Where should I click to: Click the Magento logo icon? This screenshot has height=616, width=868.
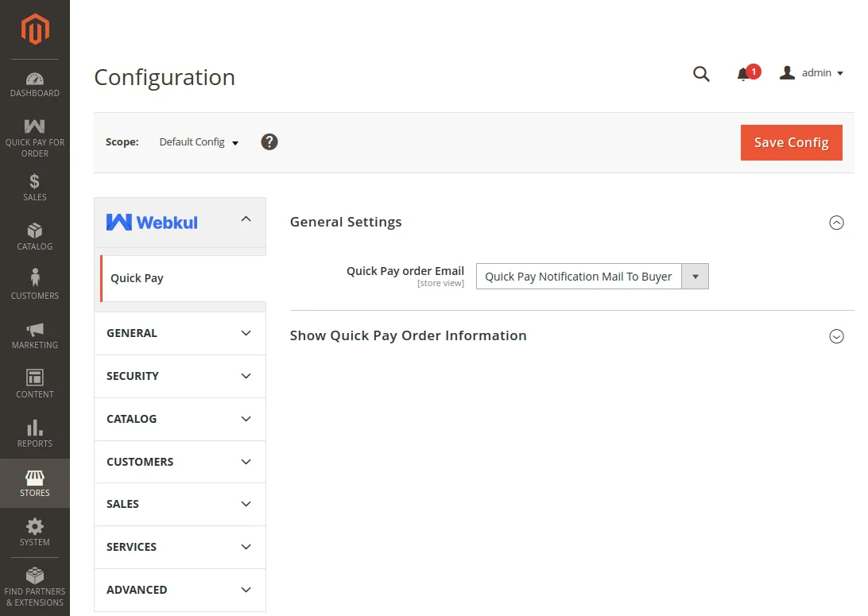pos(35,30)
